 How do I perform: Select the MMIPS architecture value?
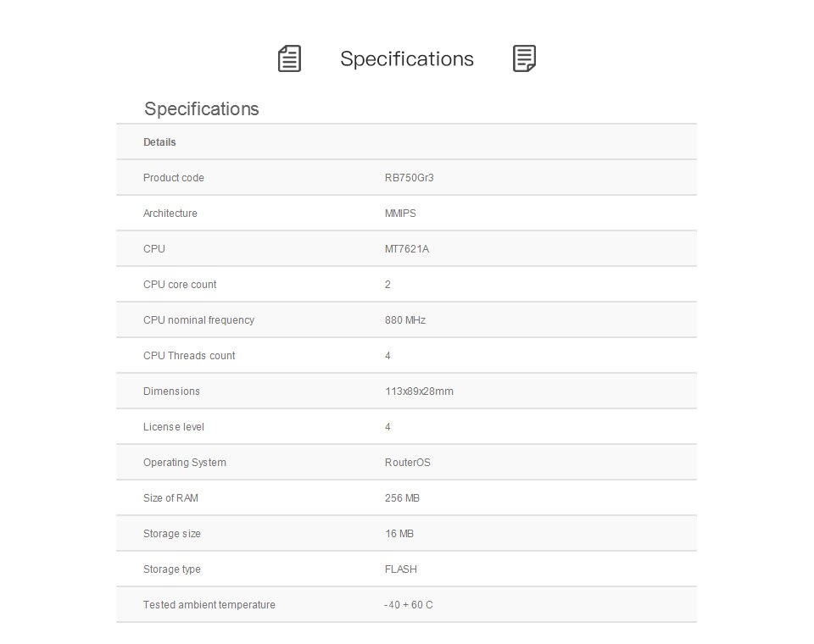pyautogui.click(x=400, y=214)
